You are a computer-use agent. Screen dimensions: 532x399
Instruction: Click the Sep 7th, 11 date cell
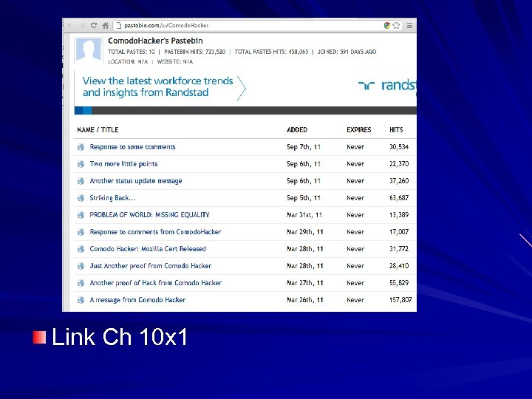coord(304,147)
